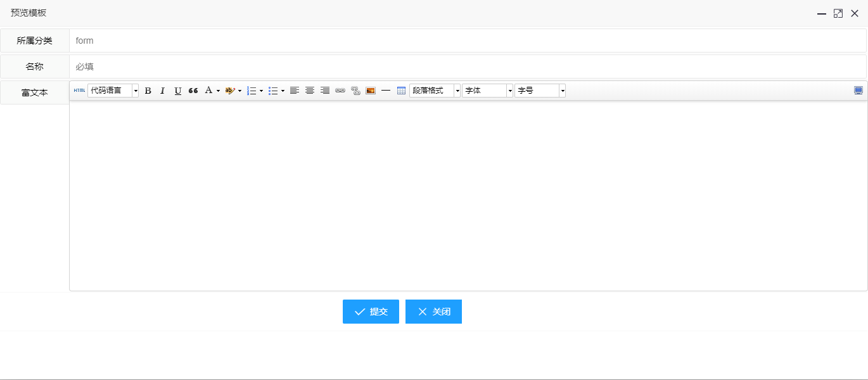The width and height of the screenshot is (868, 380).
Task: Open ordered list style dropdown arrow
Action: pos(261,91)
